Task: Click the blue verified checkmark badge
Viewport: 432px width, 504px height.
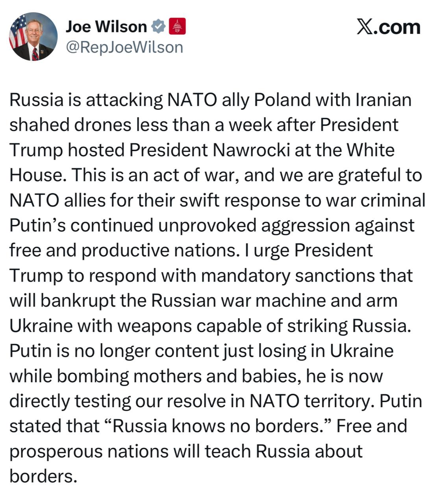Action: click(x=158, y=27)
